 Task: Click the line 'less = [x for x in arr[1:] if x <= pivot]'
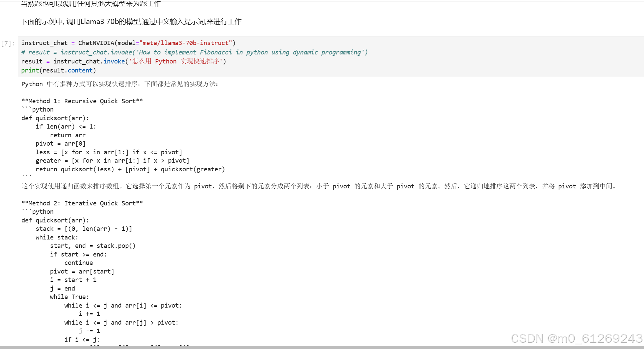point(109,152)
